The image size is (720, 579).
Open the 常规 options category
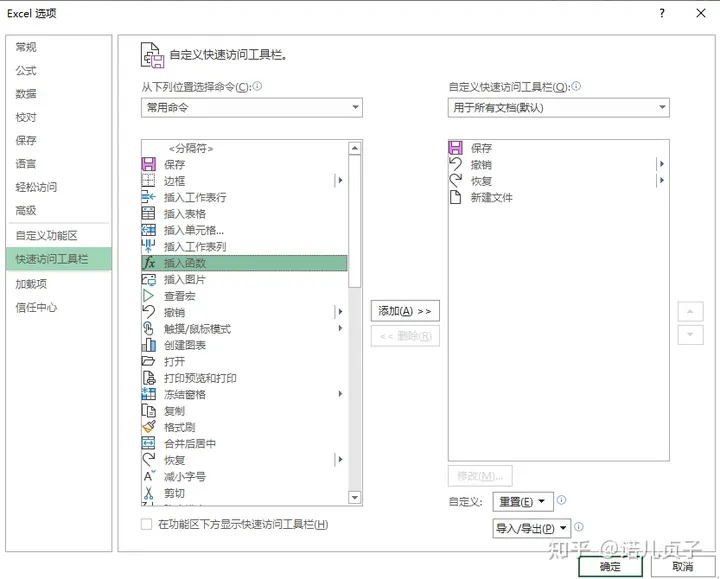(59, 47)
